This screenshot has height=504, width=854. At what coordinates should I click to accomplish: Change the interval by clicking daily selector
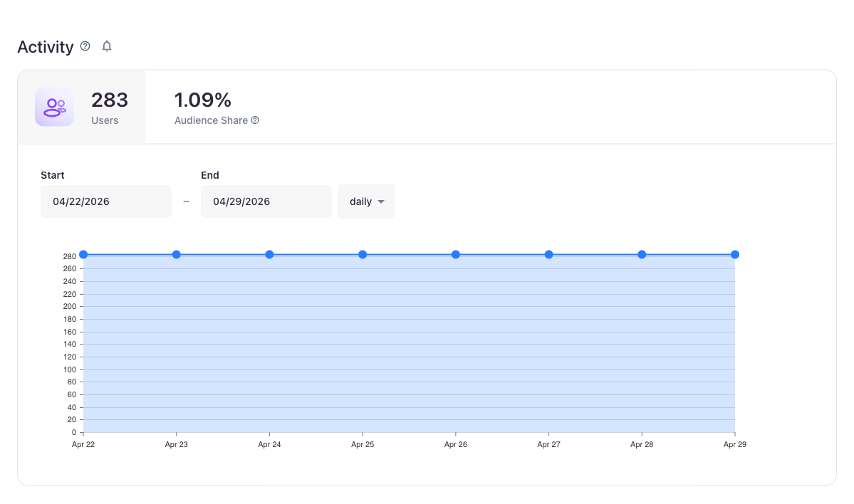pyautogui.click(x=366, y=201)
